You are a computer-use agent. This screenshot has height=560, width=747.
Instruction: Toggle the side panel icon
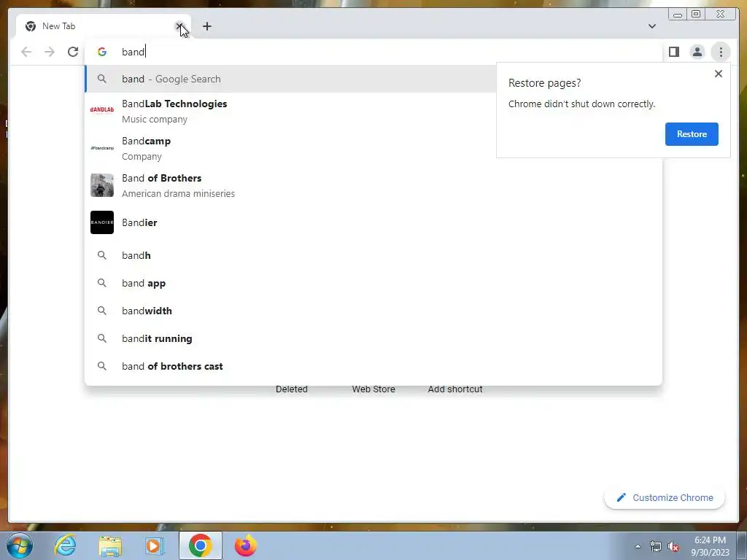pyautogui.click(x=673, y=52)
